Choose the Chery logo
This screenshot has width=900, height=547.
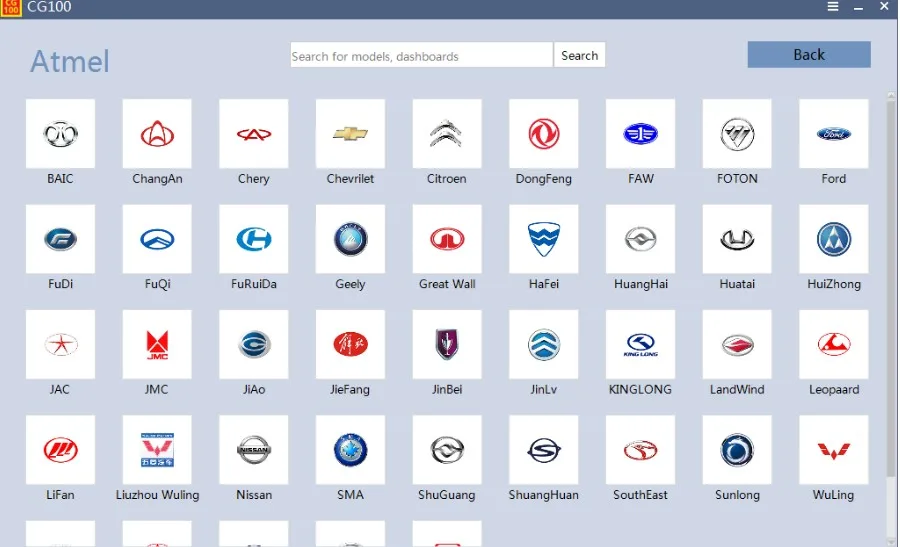click(254, 134)
